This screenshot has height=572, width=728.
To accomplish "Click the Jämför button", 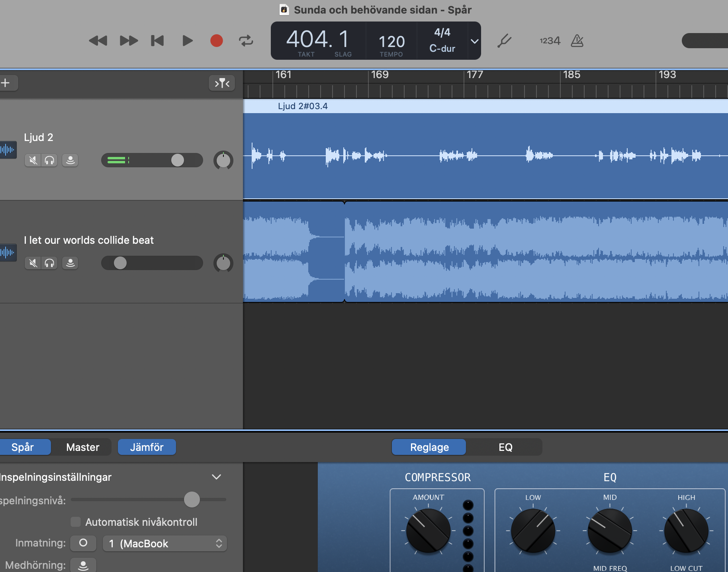I will coord(147,447).
